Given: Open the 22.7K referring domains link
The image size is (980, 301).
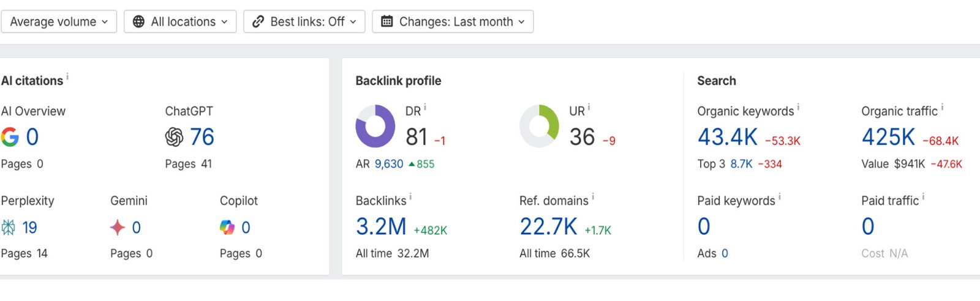Looking at the screenshot, I should tap(548, 227).
